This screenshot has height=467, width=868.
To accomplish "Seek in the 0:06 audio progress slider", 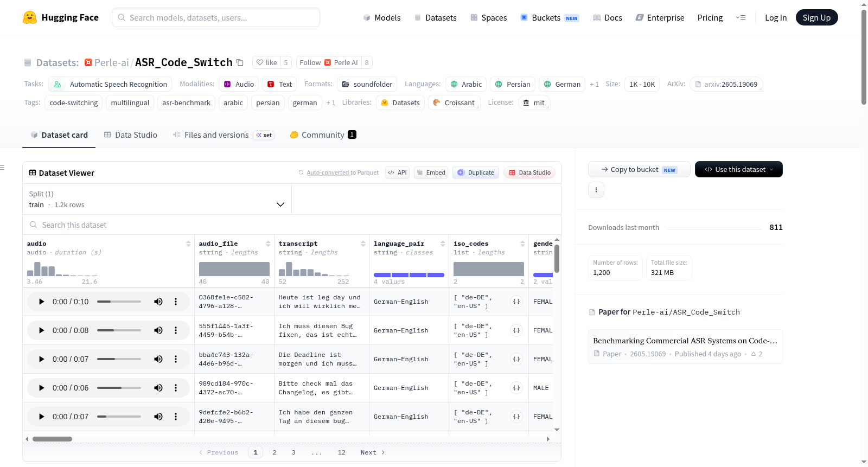I will coord(119,388).
